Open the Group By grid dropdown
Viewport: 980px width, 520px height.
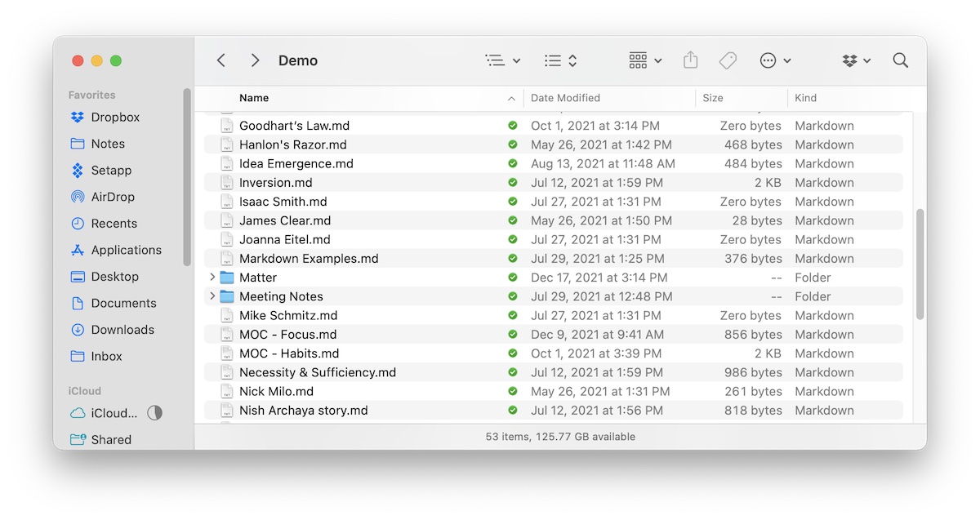tap(645, 60)
